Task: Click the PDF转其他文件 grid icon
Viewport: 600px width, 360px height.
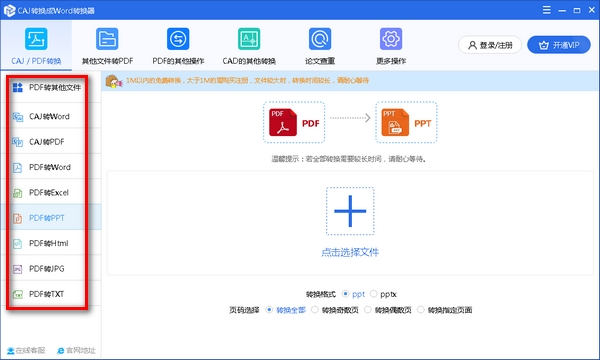Action: click(x=18, y=88)
